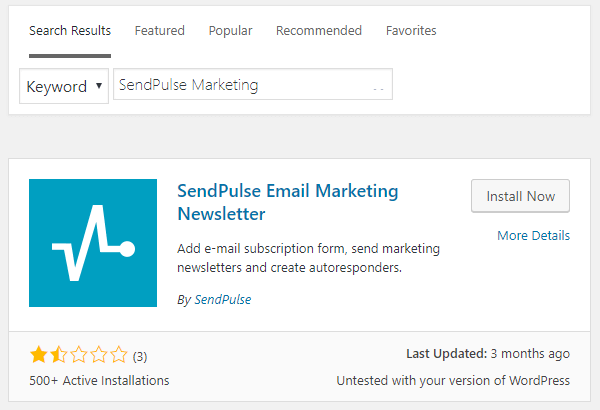Switch to the Featured tab

pyautogui.click(x=160, y=31)
